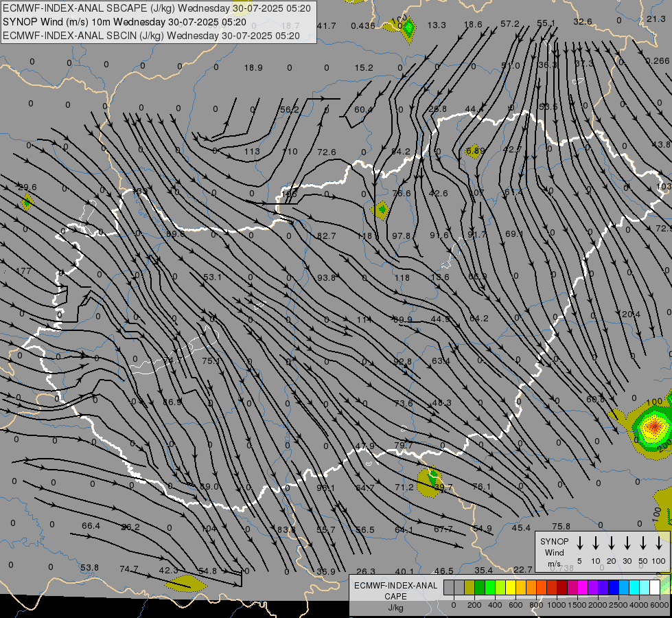Click the grid value 79.7
The height and width of the screenshot is (618, 672).
coord(404,445)
